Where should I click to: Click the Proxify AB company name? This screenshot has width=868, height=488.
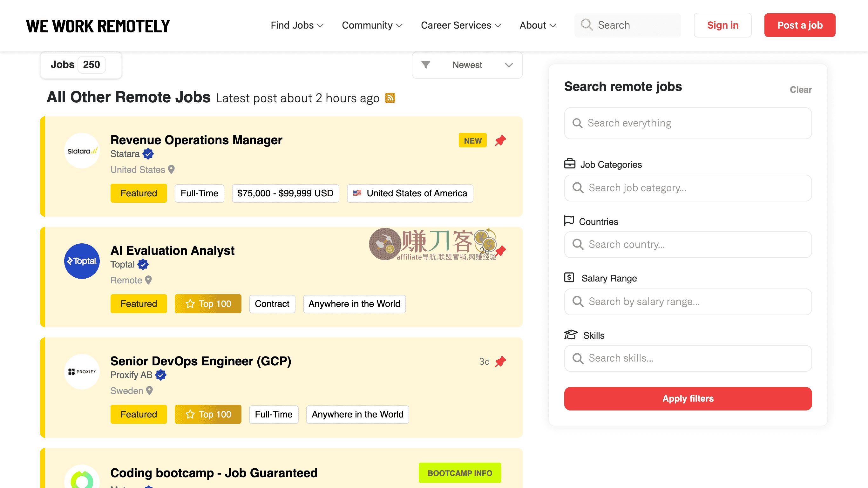click(x=132, y=375)
